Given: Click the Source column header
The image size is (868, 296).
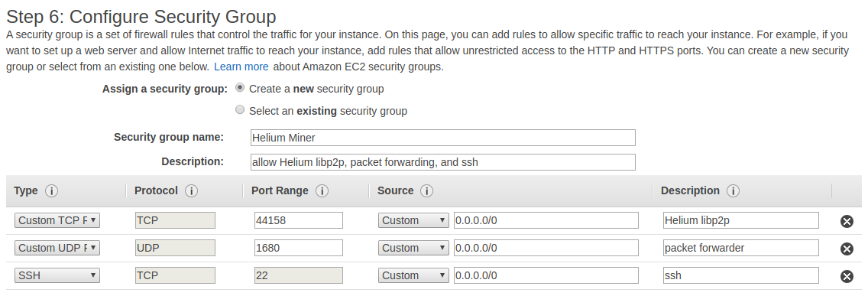Looking at the screenshot, I should (395, 190).
